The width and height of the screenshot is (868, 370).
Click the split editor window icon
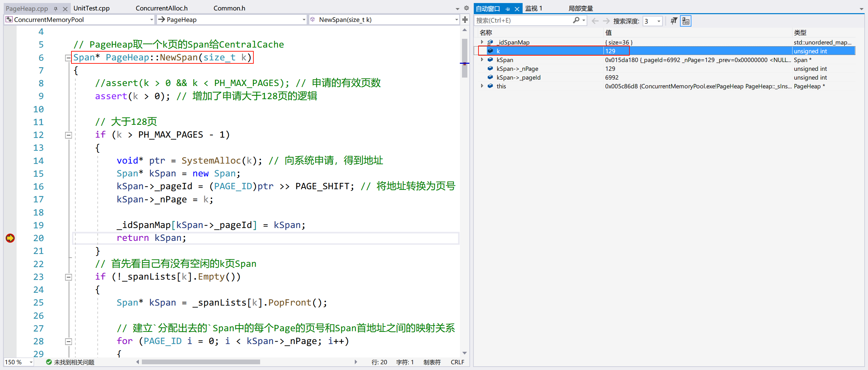[x=465, y=20]
